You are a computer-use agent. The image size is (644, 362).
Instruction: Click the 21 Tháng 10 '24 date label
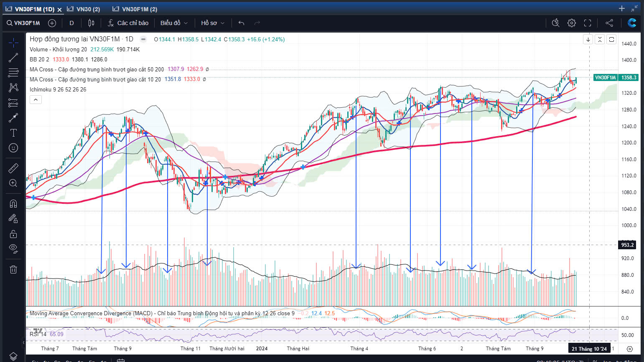tap(589, 349)
